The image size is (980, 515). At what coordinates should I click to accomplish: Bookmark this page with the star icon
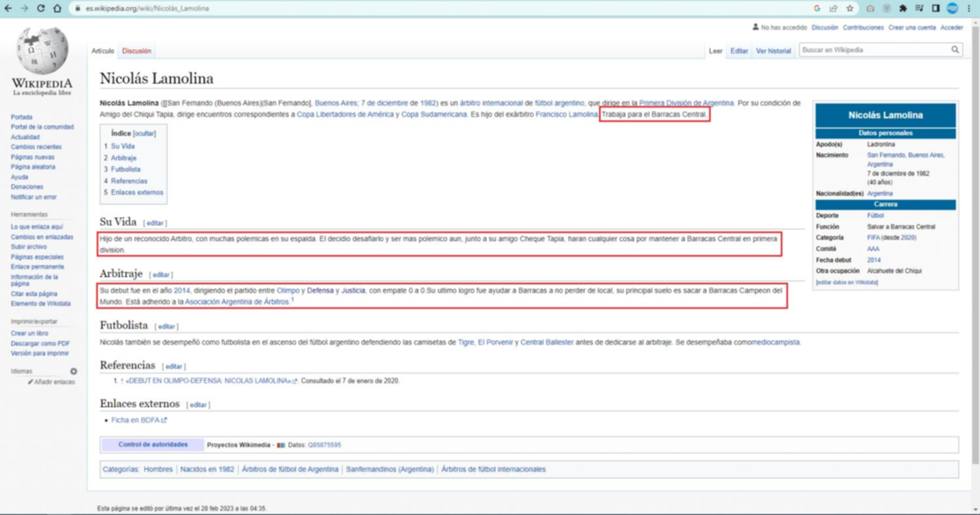coord(849,8)
